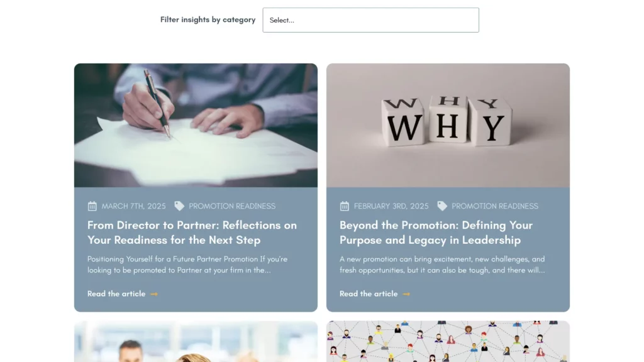644x362 pixels.
Task: Click calendar icon beside March 7th, 2025
Action: pyautogui.click(x=92, y=206)
